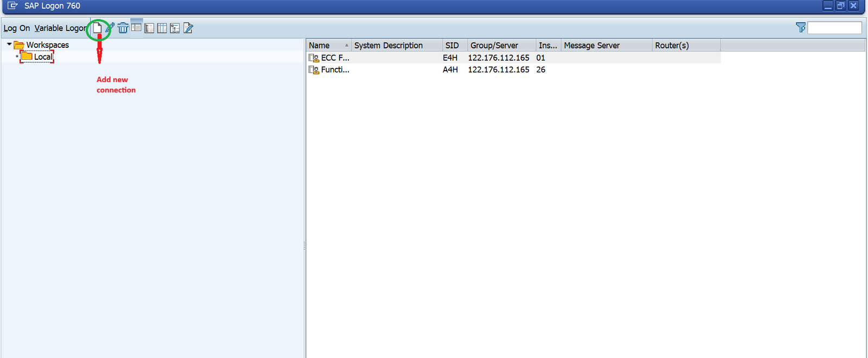
Task: Select the Workspaces folder in tree
Action: pos(47,45)
